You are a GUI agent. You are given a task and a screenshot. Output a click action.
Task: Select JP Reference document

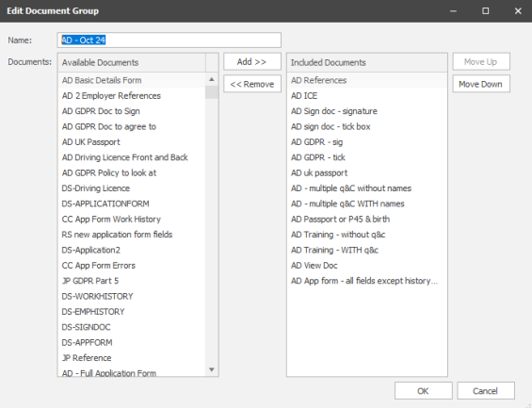click(x=132, y=358)
